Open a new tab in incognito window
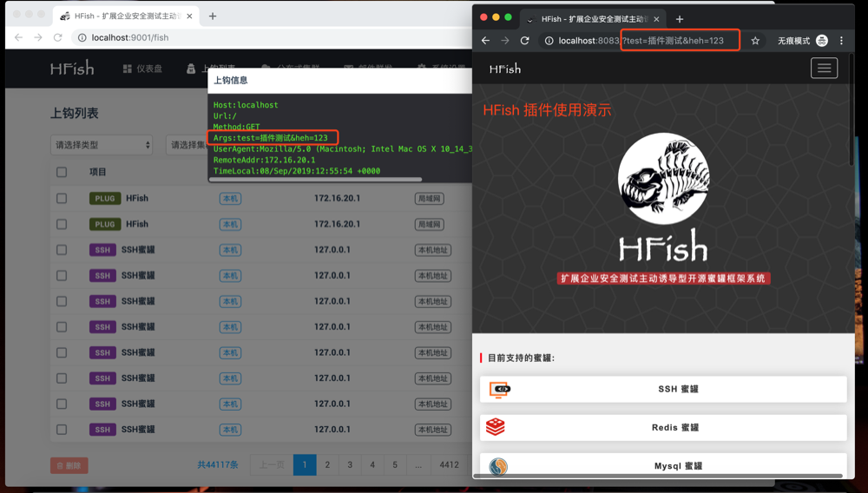This screenshot has height=493, width=868. (x=680, y=19)
